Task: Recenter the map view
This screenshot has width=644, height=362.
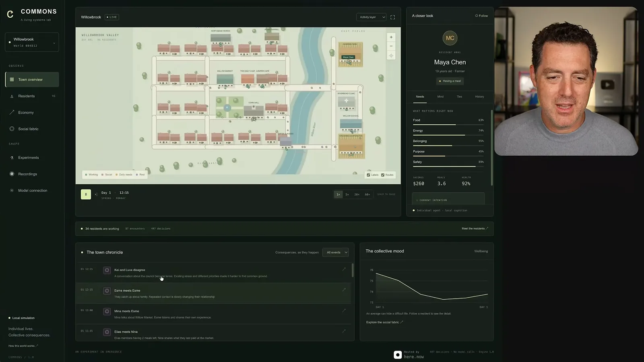Action: tap(391, 56)
